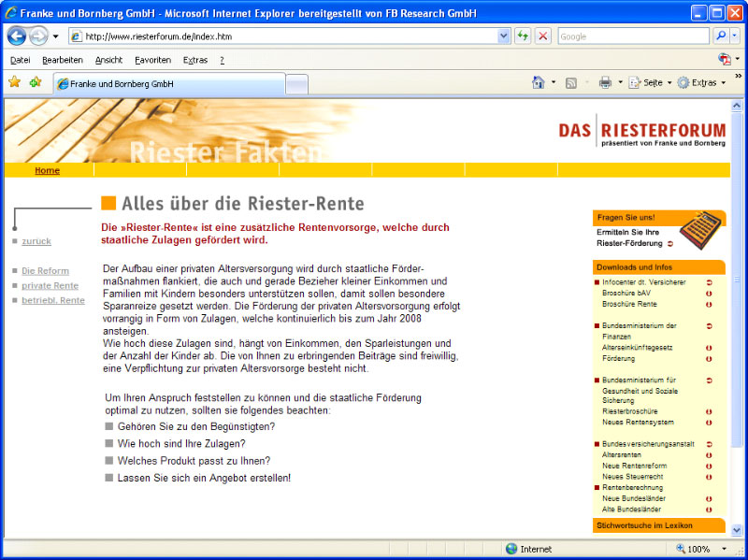
Task: Click the scrollbar down arrow
Action: point(737,530)
